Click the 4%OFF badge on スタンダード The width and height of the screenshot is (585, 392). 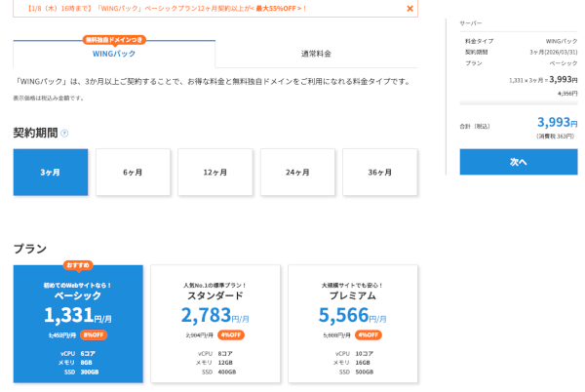point(231,334)
